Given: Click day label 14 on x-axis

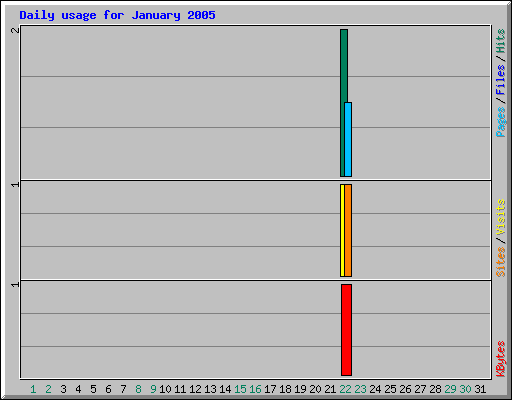Looking at the screenshot, I should [225, 389].
